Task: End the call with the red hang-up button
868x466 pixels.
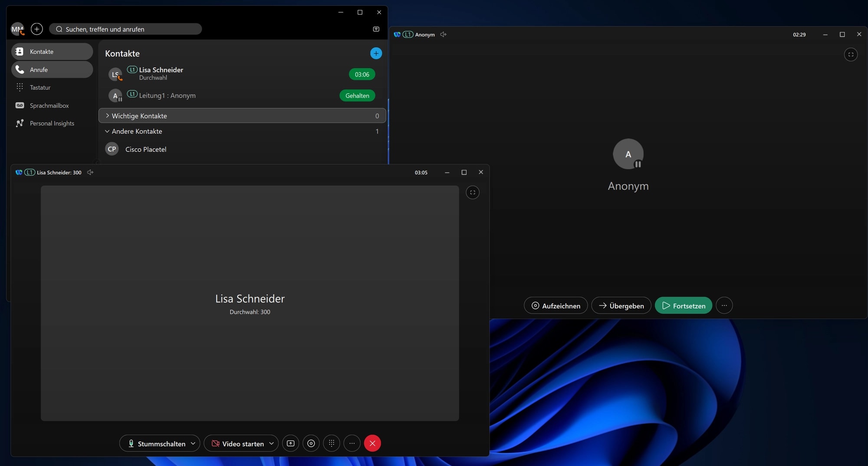Action: tap(372, 443)
